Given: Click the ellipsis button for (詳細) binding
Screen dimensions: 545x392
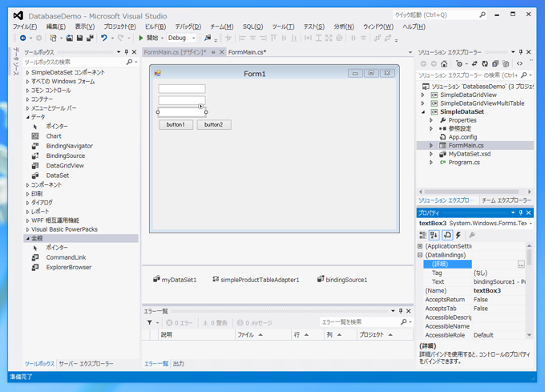Looking at the screenshot, I should [x=521, y=265].
